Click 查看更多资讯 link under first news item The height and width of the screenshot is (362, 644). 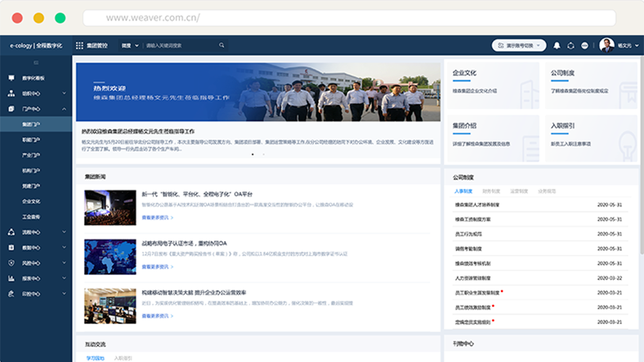(x=157, y=218)
